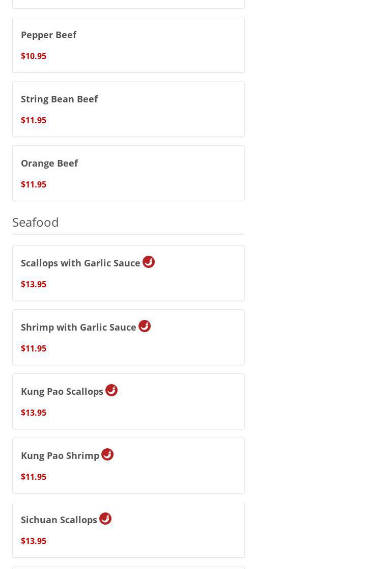Image resolution: width=392 pixels, height=569 pixels.
Task: Click the $13.95 price under Sichuan Scallops
Action: pyautogui.click(x=34, y=541)
